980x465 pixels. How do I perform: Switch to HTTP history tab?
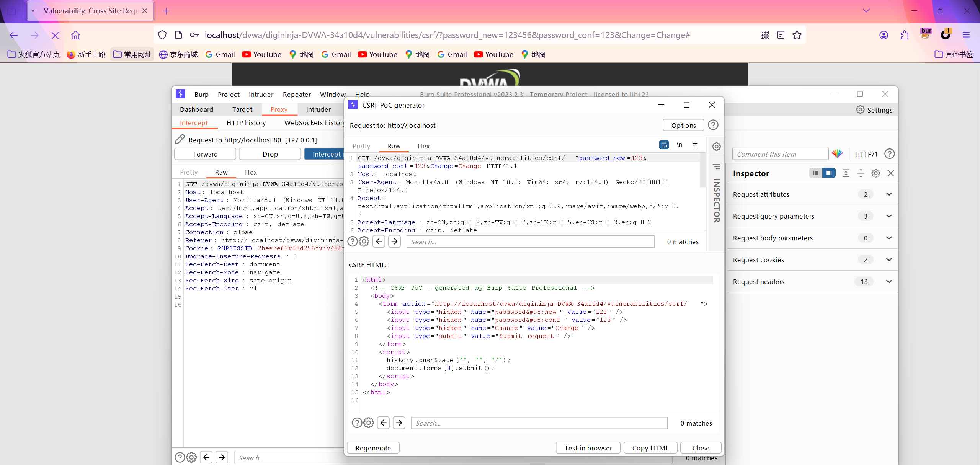point(246,123)
